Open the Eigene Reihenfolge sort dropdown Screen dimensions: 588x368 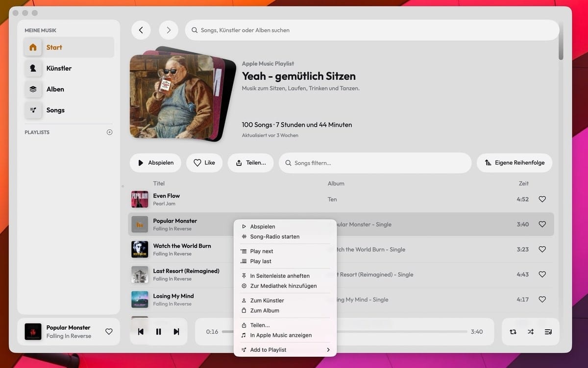click(514, 163)
